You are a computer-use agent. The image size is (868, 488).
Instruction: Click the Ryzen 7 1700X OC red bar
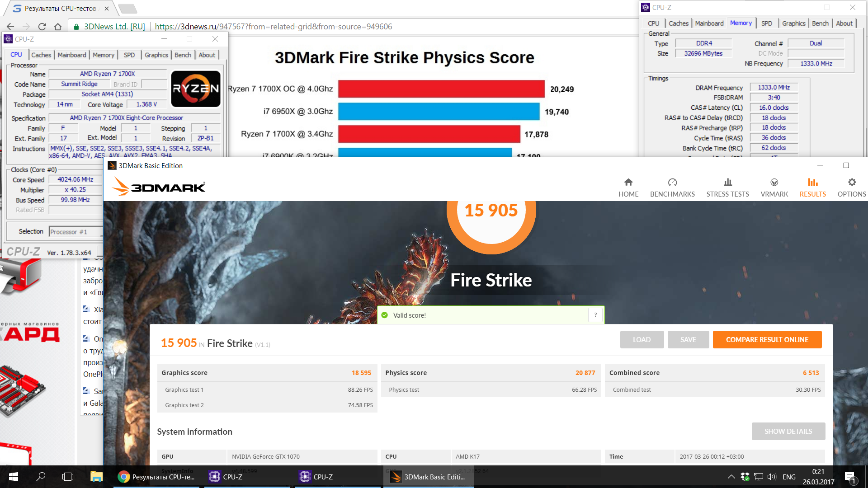[441, 89]
